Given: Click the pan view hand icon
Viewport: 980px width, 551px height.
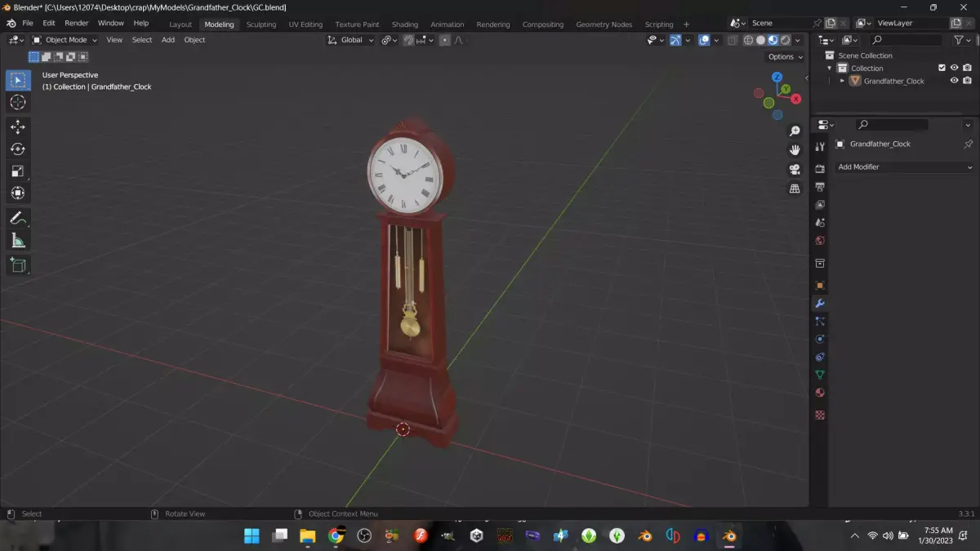Looking at the screenshot, I should click(795, 150).
